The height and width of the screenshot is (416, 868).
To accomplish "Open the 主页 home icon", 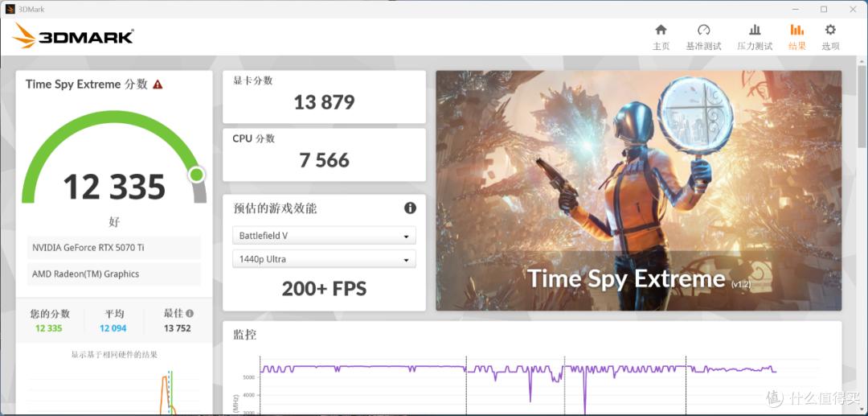I will pyautogui.click(x=661, y=30).
